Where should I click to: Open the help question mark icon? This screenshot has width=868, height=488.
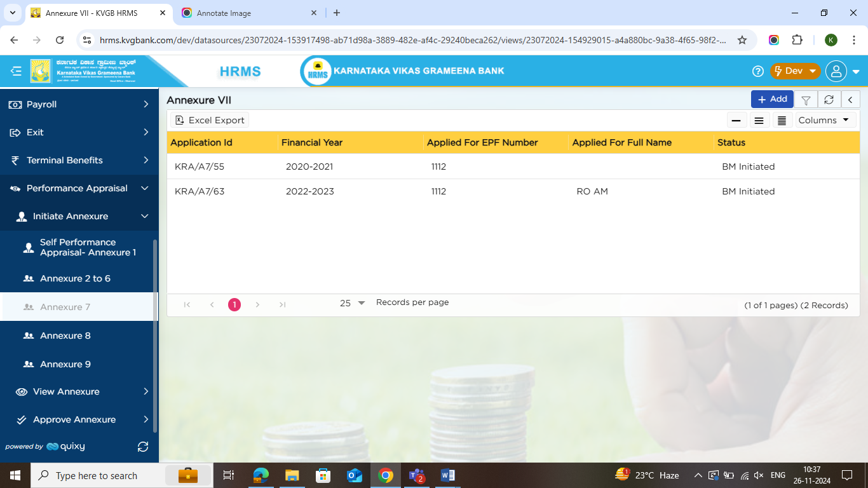tap(757, 71)
